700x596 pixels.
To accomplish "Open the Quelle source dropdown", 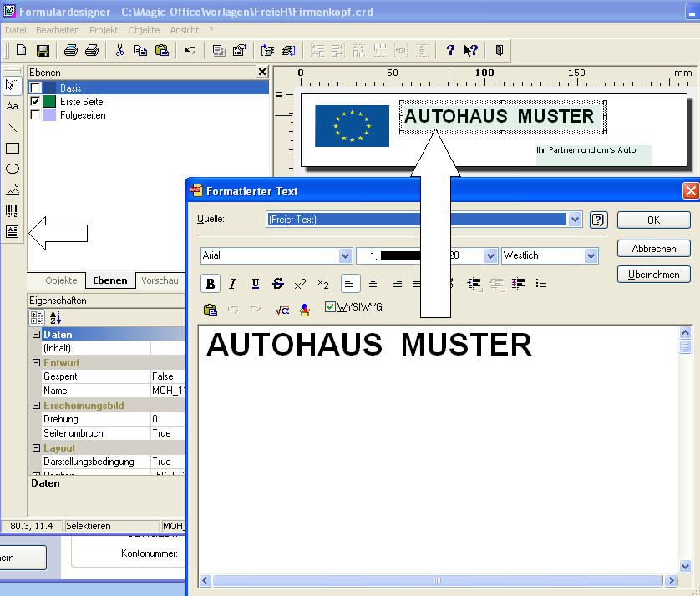I will (x=575, y=220).
